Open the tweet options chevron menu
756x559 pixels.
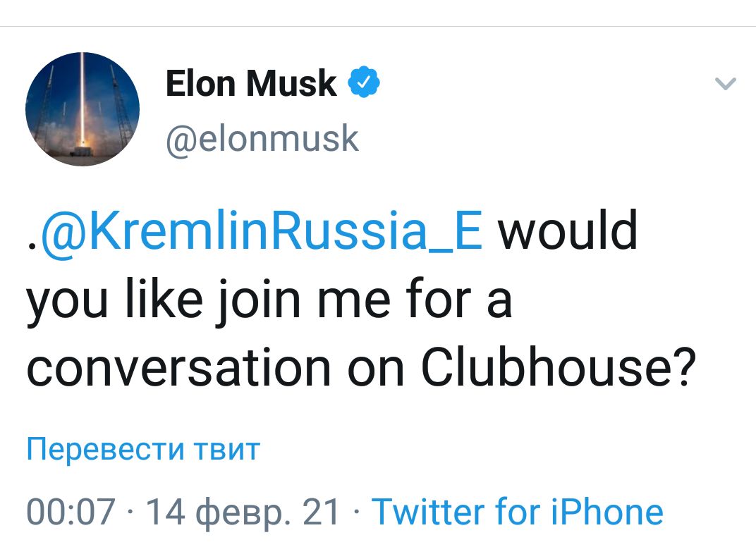[x=725, y=83]
